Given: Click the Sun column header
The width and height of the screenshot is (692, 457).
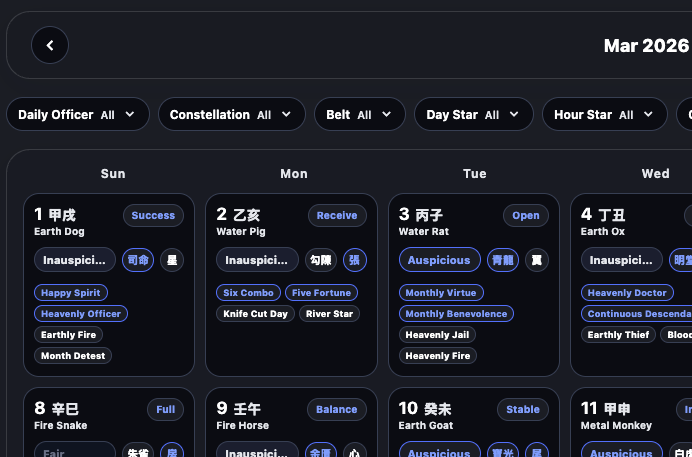Looking at the screenshot, I should (113, 173).
